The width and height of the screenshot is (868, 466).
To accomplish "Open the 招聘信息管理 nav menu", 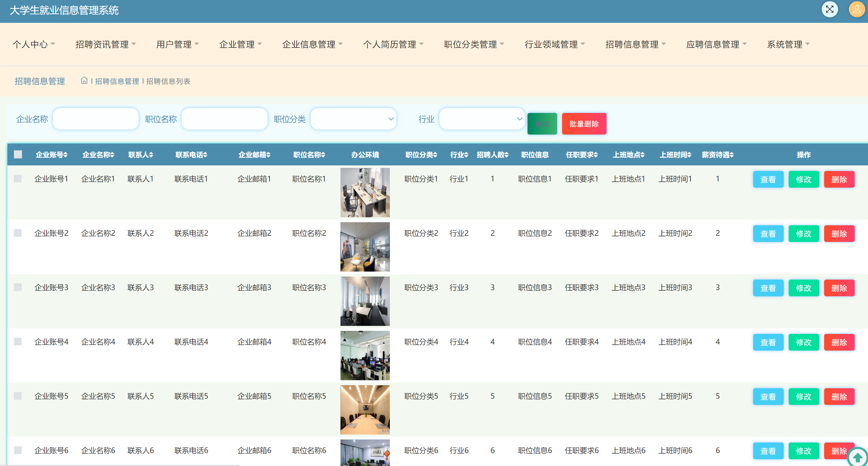I will (635, 44).
